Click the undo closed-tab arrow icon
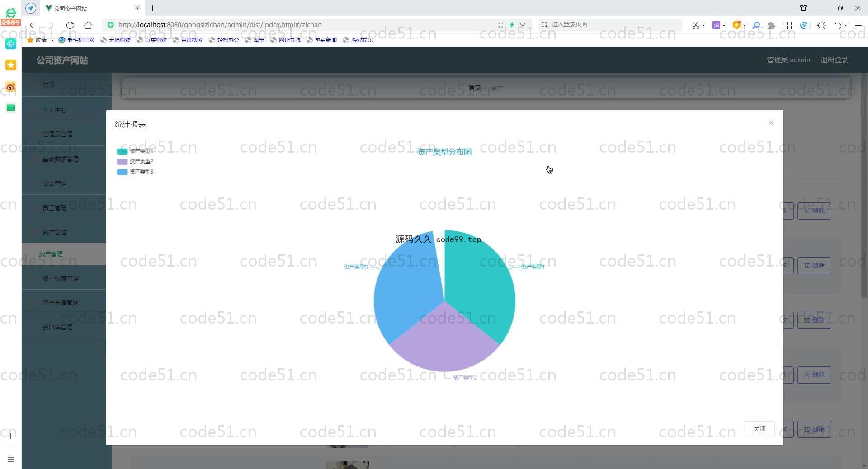The image size is (868, 469). (838, 25)
